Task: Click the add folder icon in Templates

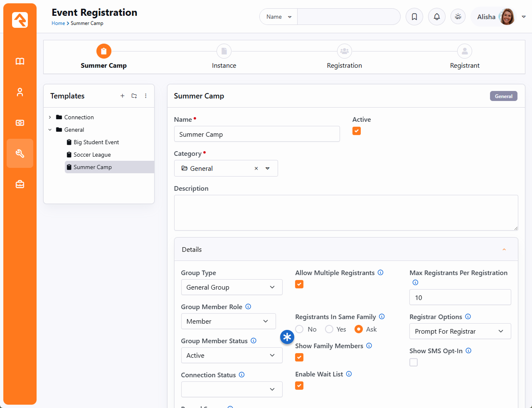Action: pyautogui.click(x=134, y=96)
